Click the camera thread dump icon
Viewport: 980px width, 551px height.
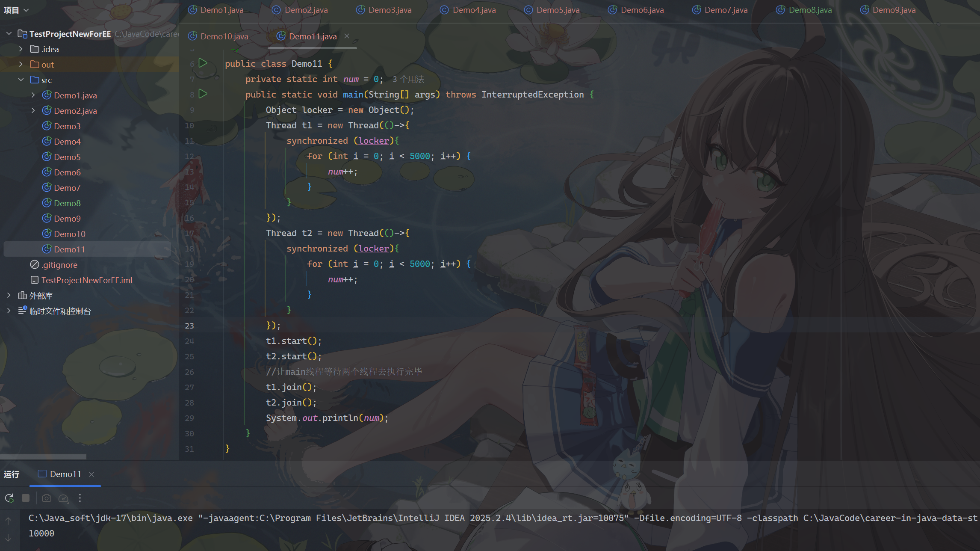47,498
